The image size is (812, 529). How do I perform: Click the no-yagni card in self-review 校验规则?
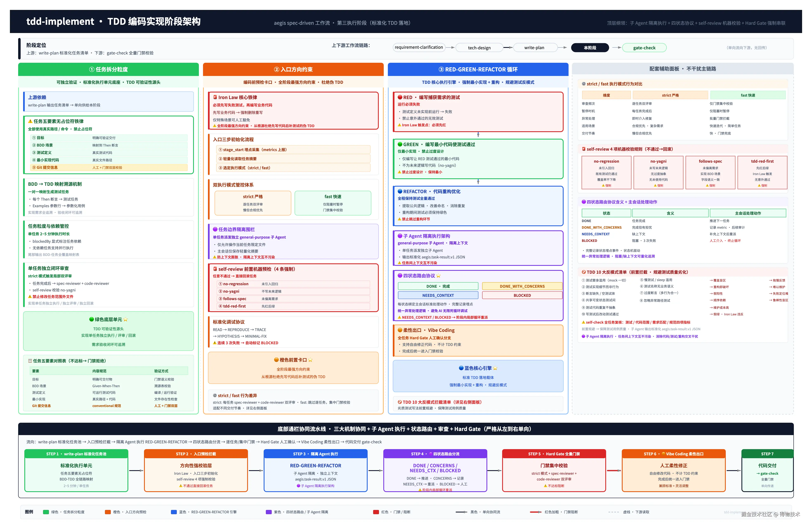(x=658, y=172)
